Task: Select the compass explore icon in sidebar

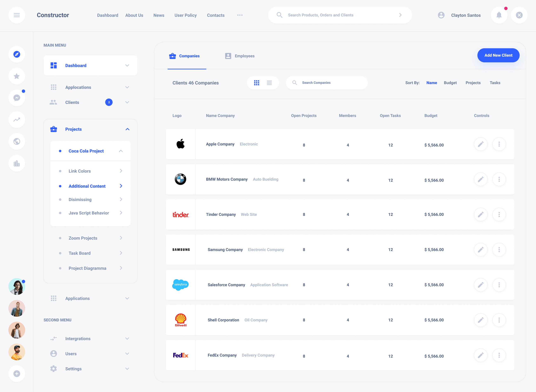Action: (17, 54)
